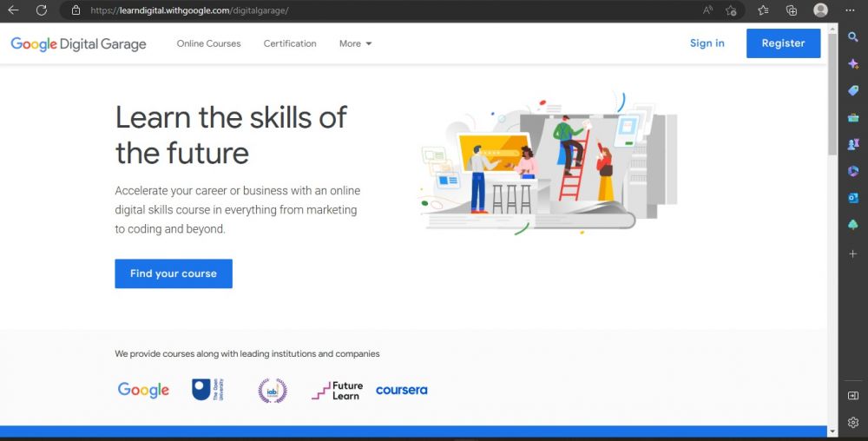Click the FutureLearn logo
Image resolution: width=868 pixels, height=441 pixels.
[337, 391]
